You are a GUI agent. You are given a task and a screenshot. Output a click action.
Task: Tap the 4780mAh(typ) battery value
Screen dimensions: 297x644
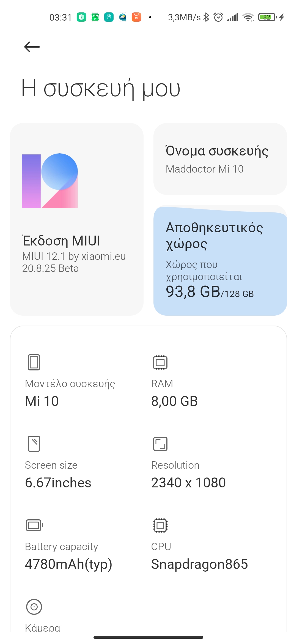tap(68, 564)
